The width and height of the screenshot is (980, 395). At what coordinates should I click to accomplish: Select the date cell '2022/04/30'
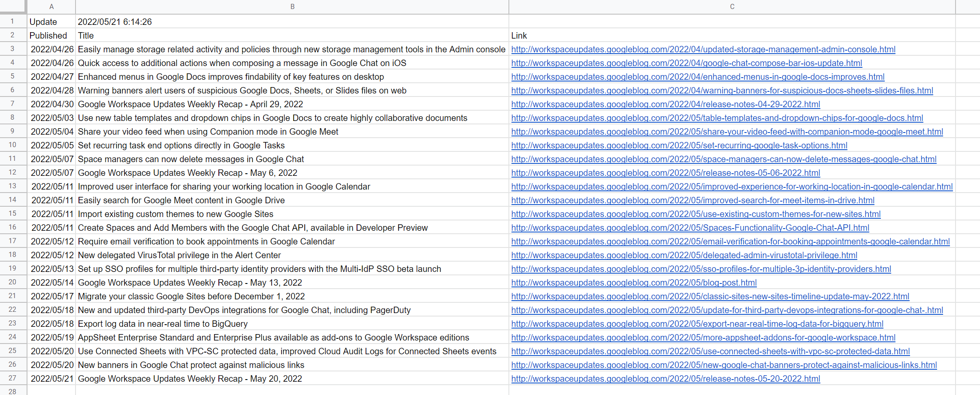[51, 104]
